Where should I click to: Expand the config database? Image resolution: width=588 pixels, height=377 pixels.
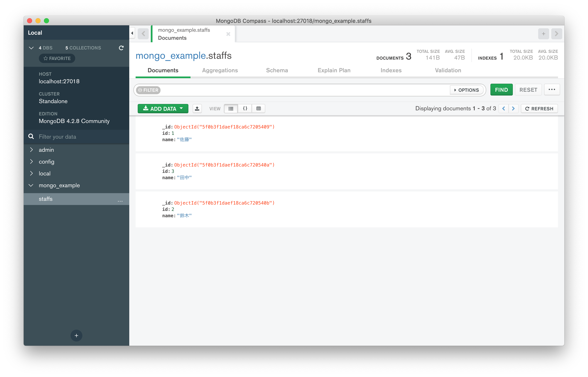pyautogui.click(x=31, y=161)
